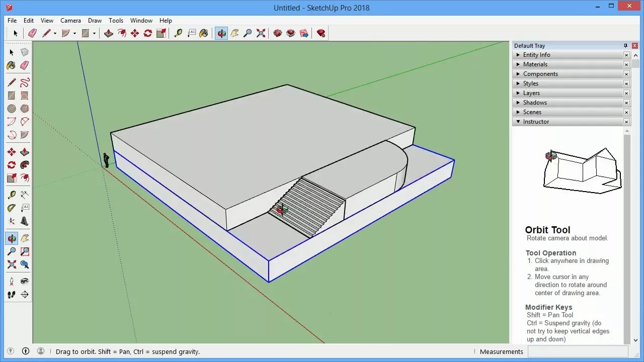The width and height of the screenshot is (644, 362).
Task: Select the Dimension tool
Action: point(25,195)
